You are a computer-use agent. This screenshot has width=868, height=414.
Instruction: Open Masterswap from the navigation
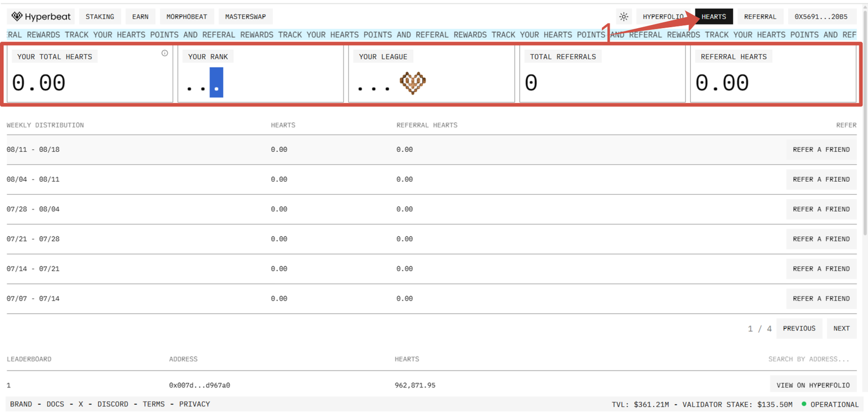[245, 17]
